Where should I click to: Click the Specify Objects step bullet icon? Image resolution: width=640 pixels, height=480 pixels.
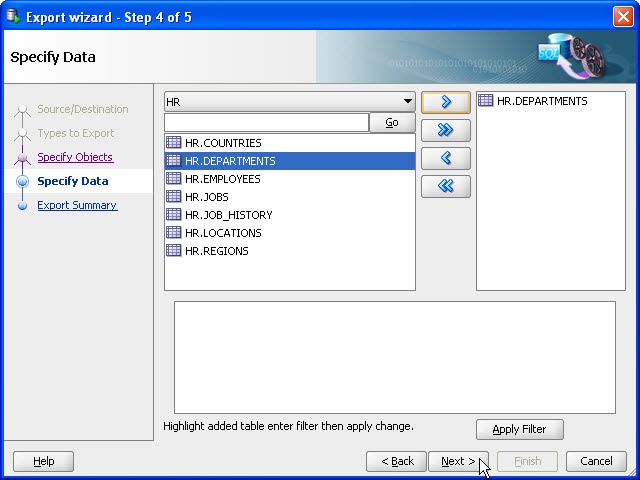22,158
